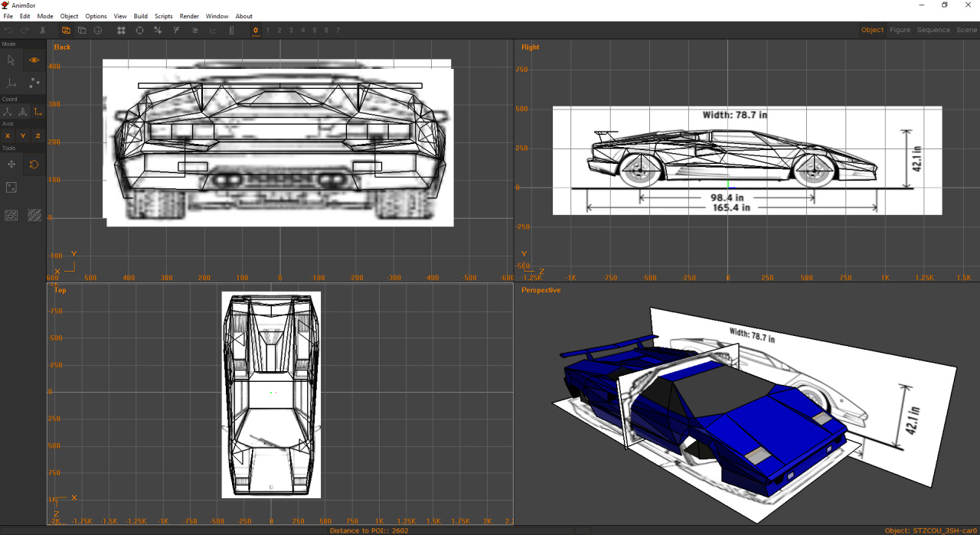
Task: Switch to Figure mode
Action: (900, 30)
